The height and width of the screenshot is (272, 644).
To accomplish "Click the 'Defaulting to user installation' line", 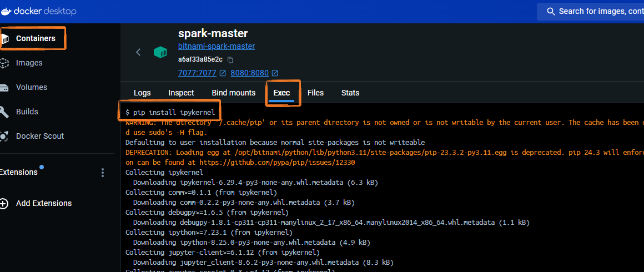I will tap(275, 143).
